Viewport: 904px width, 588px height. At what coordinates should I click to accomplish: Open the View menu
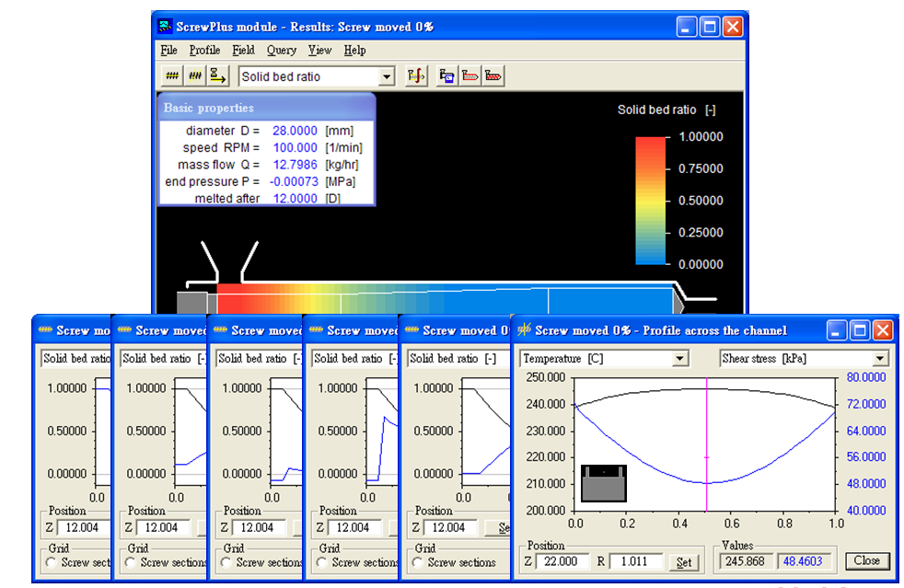tap(319, 51)
